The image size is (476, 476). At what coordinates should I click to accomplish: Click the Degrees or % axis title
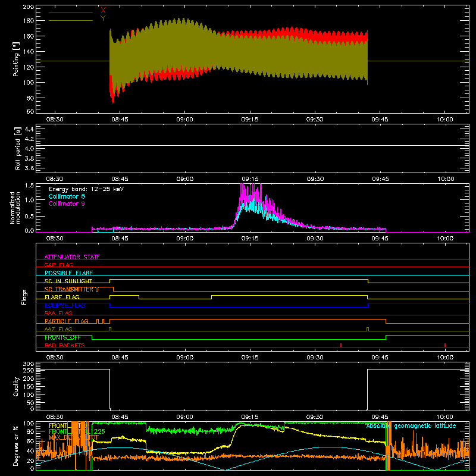16,446
